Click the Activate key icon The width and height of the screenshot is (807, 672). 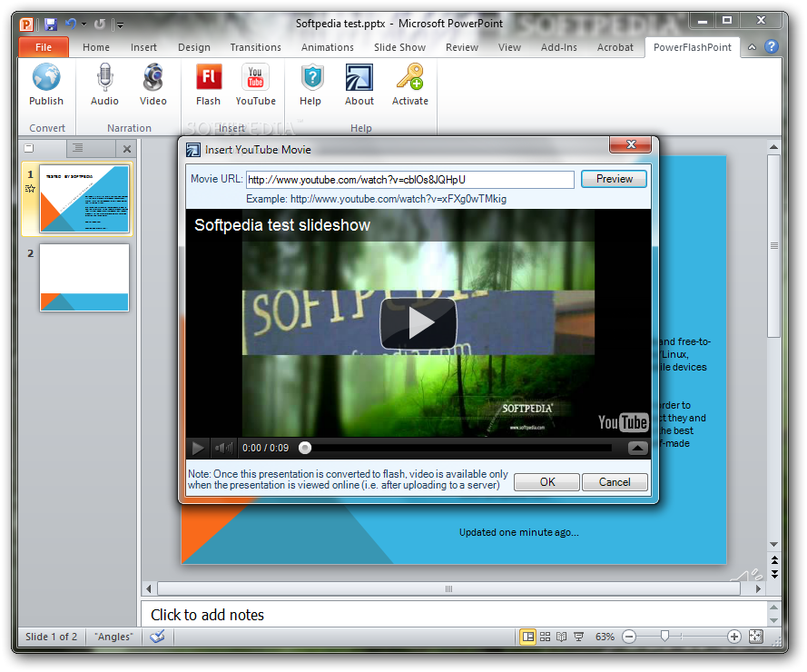click(x=409, y=76)
